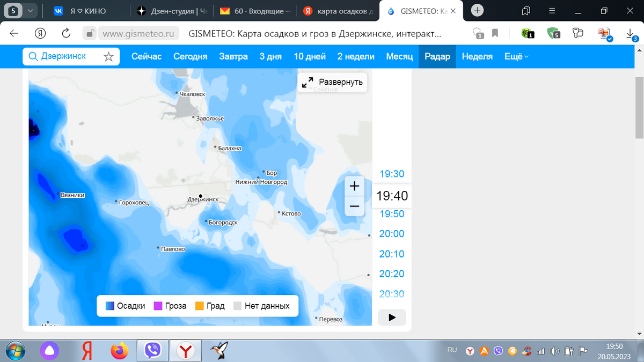Screen dimensions: 644x362
Task: Open the Месяц forecast
Action: [x=399, y=56]
